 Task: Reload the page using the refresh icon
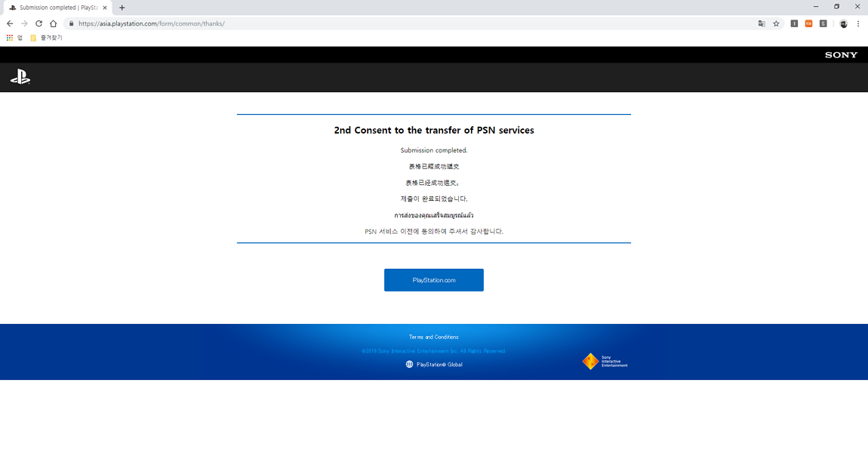[x=38, y=23]
